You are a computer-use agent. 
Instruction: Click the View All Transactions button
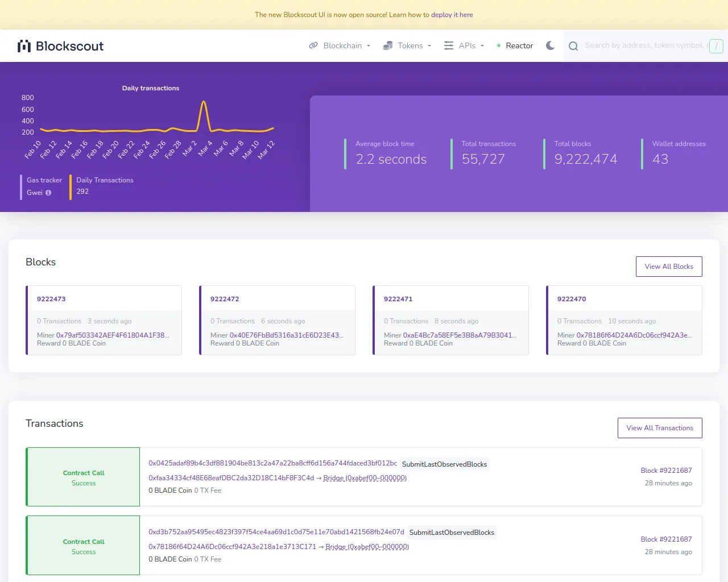pos(660,428)
